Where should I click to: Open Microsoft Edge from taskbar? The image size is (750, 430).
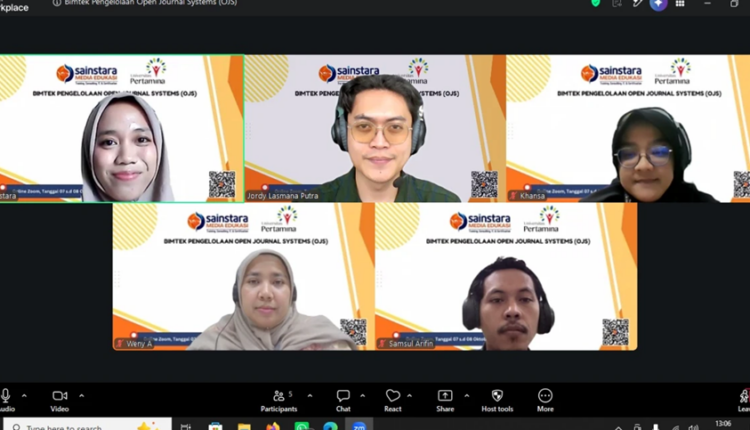point(330,426)
